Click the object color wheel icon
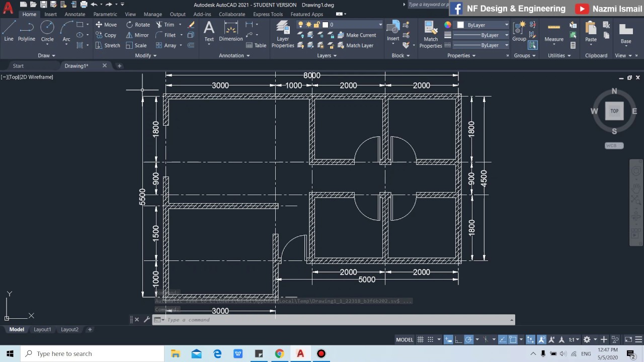Screen dimensions: 644x362 (x=448, y=25)
